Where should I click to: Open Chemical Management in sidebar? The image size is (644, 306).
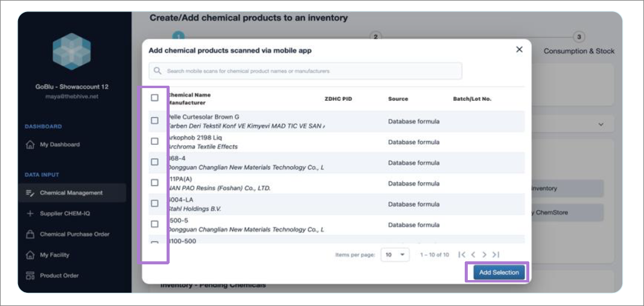click(x=71, y=193)
